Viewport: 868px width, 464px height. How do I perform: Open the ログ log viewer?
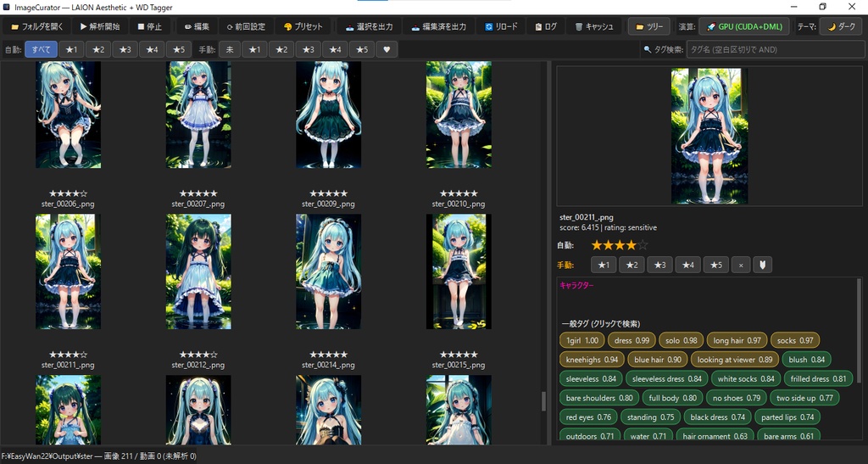[546, 26]
